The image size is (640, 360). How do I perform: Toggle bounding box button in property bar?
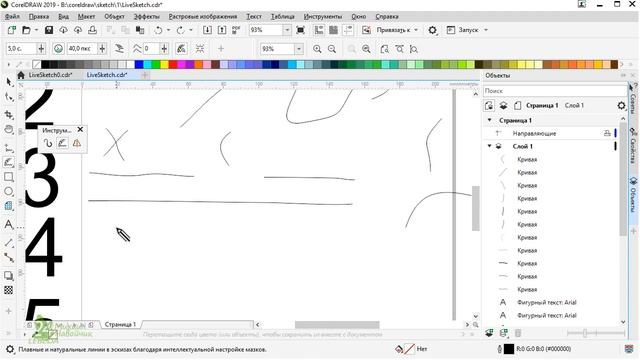200,49
